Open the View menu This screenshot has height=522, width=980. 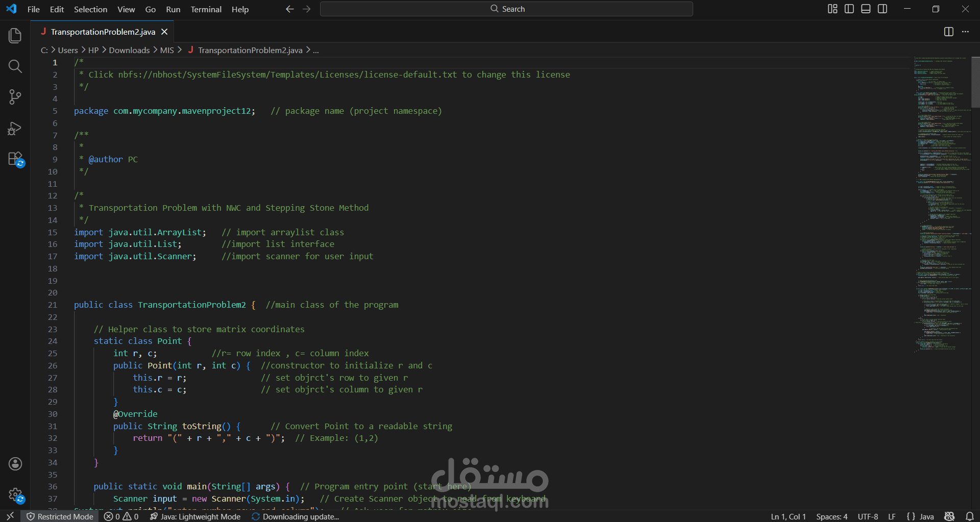[126, 9]
